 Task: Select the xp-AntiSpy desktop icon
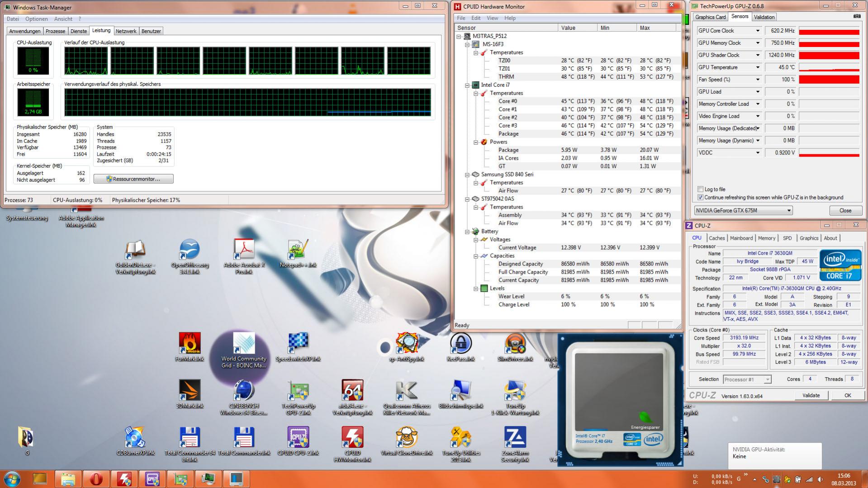[406, 347]
